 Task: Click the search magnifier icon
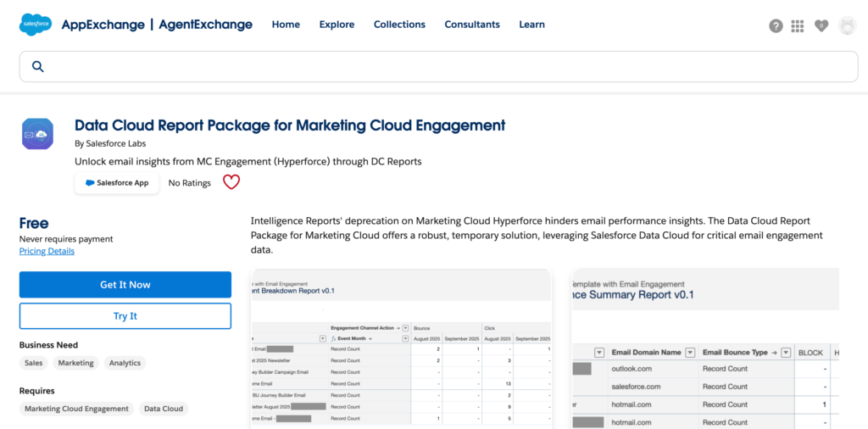37,67
